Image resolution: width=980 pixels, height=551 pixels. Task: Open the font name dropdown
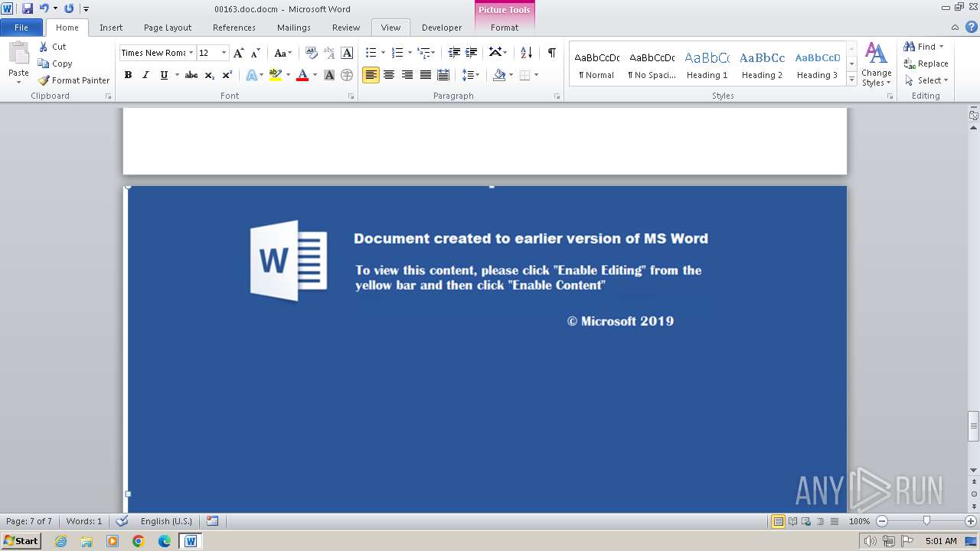[x=191, y=53]
